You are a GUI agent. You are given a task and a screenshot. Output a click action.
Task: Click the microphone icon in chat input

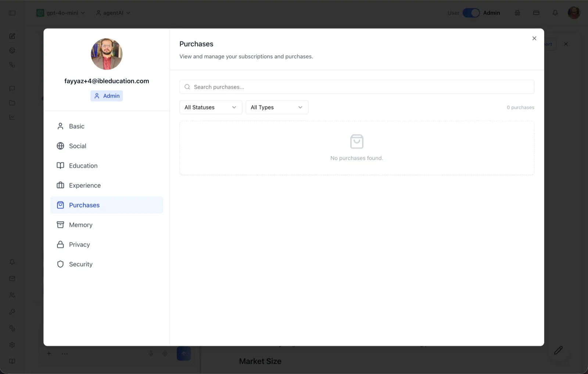pos(151,353)
